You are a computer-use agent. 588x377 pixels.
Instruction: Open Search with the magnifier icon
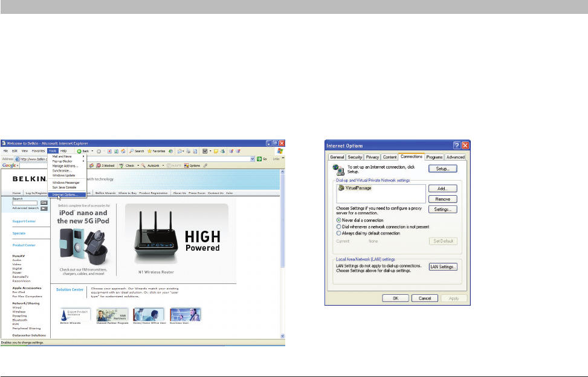coord(131,150)
